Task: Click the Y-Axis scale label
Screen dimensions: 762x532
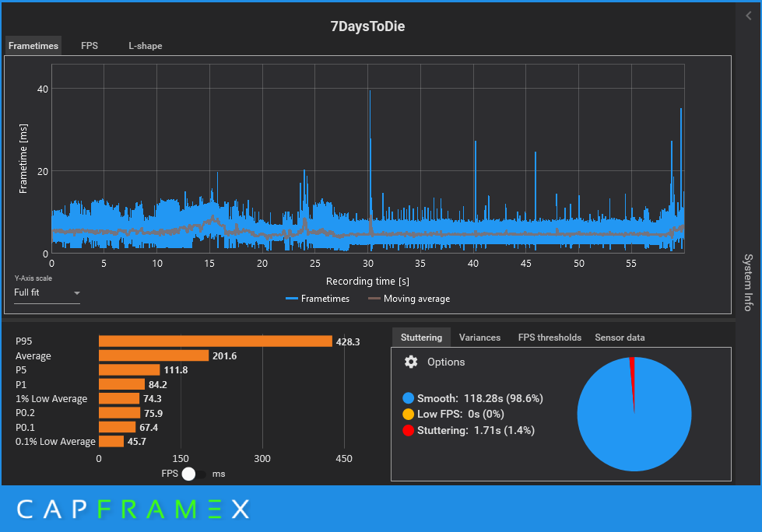Action: tap(33, 278)
